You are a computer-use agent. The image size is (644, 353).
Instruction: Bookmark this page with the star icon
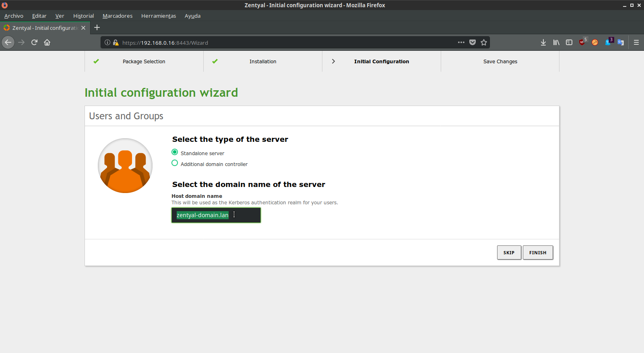point(484,42)
